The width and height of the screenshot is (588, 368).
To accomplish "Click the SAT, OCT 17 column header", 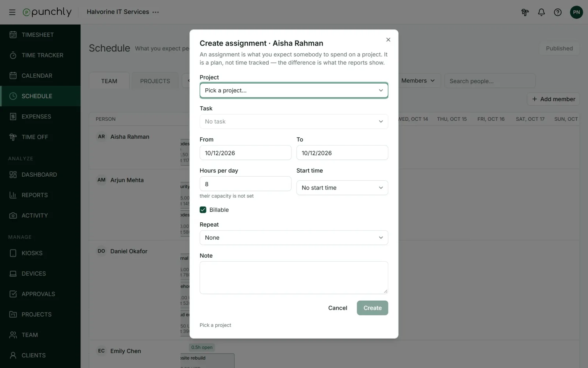I will [530, 119].
